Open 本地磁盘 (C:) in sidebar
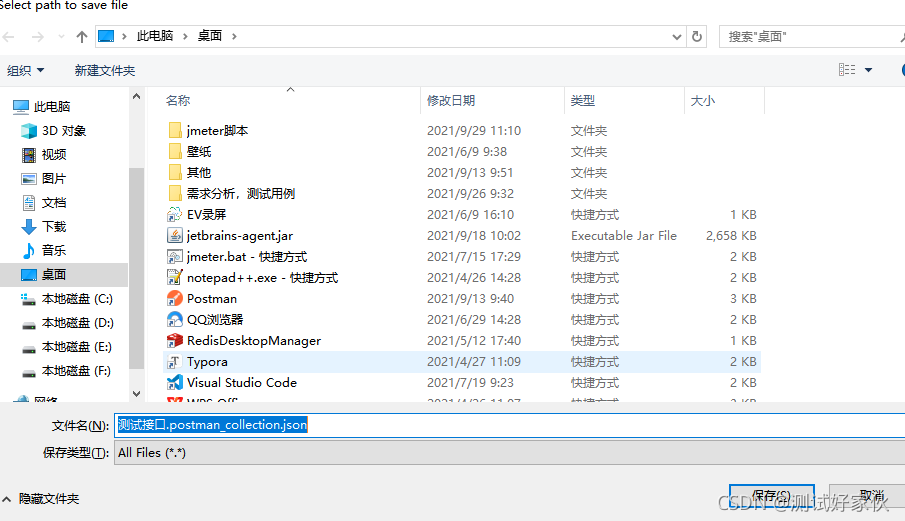 click(x=67, y=299)
